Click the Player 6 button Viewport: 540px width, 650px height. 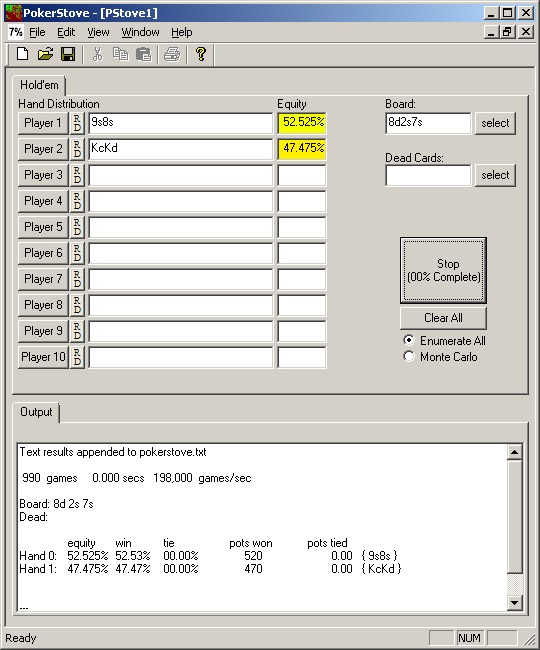43,253
